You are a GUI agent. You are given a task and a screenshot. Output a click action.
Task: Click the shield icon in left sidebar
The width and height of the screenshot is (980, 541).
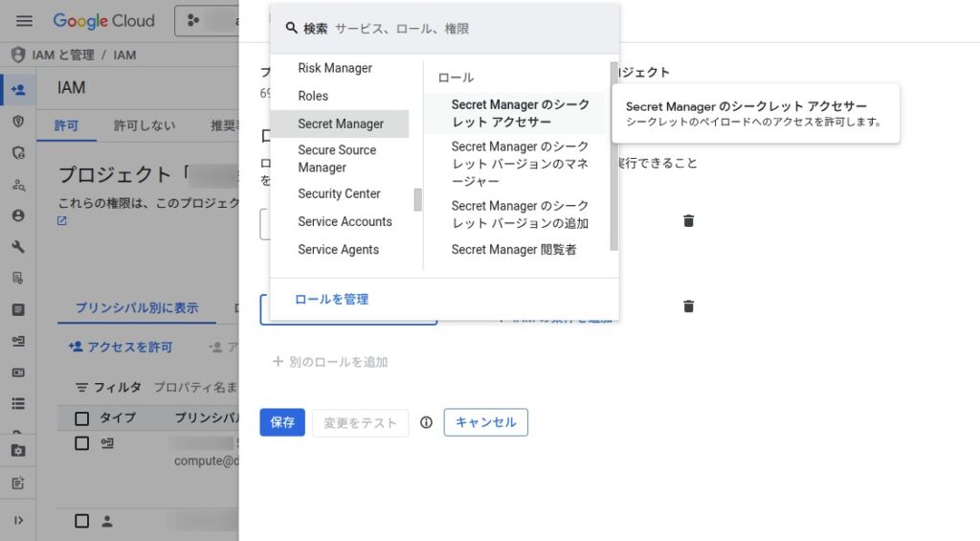18,122
